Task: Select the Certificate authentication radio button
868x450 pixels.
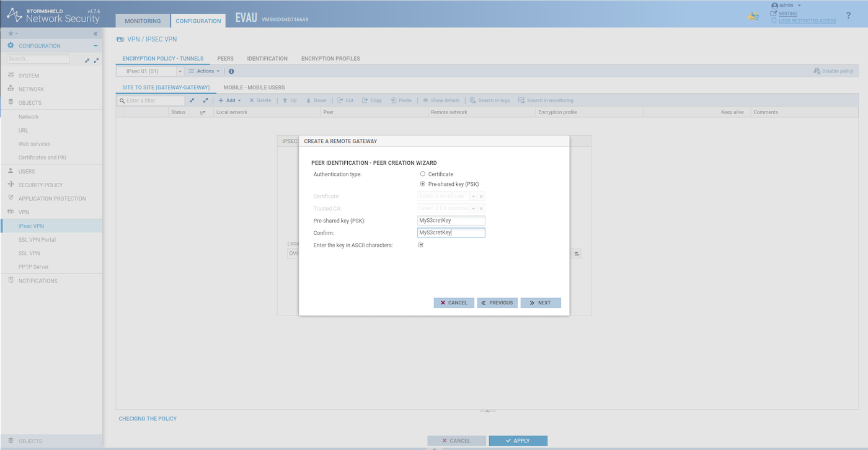Action: pos(423,174)
